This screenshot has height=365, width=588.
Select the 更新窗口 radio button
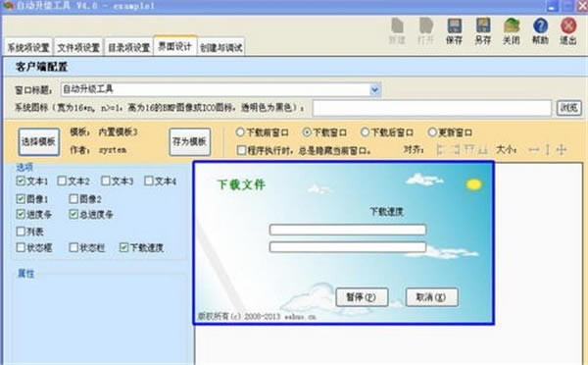(x=432, y=132)
